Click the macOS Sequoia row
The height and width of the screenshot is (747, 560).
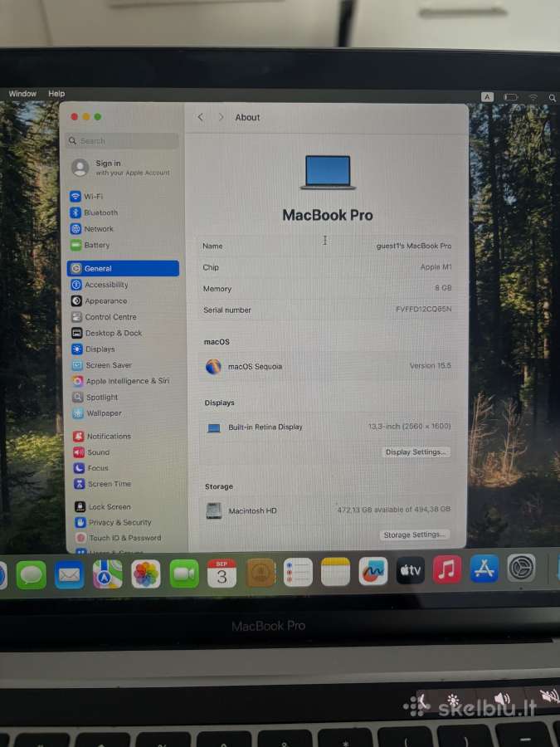tap(327, 366)
